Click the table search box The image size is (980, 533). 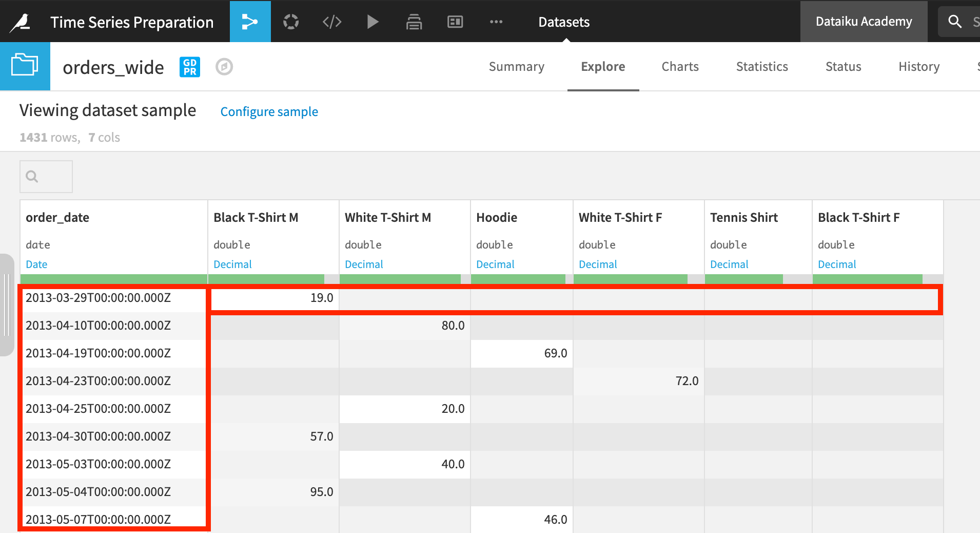point(46,177)
